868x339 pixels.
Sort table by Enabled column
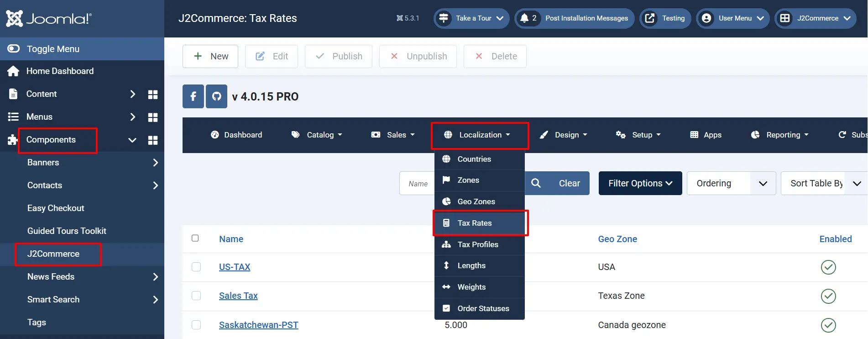pos(836,239)
